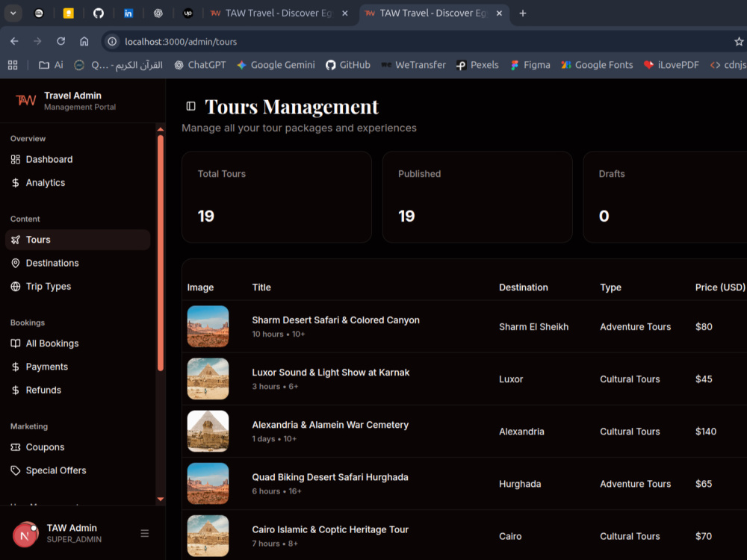Open the ChatGPT bookmark
Viewport: 747px width, 560px height.
[x=199, y=65]
